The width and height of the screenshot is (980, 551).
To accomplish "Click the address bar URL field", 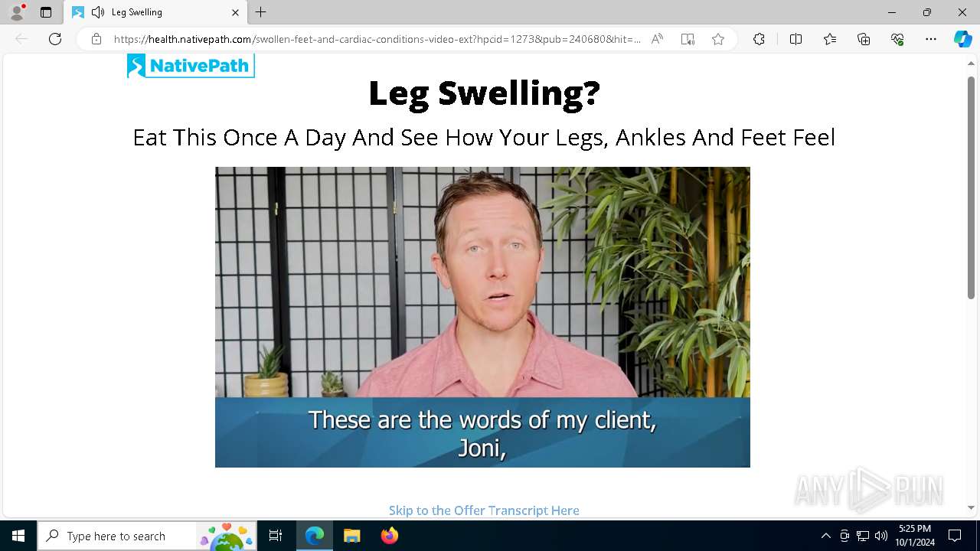I will click(x=377, y=39).
